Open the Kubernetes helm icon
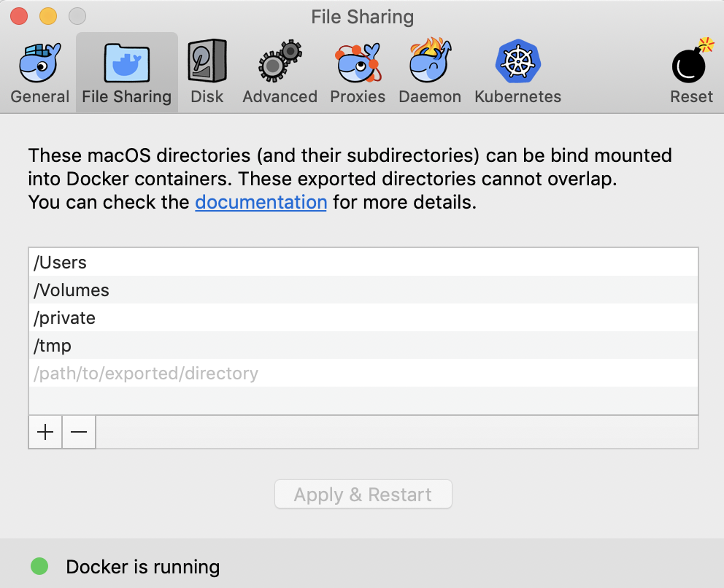 (517, 62)
